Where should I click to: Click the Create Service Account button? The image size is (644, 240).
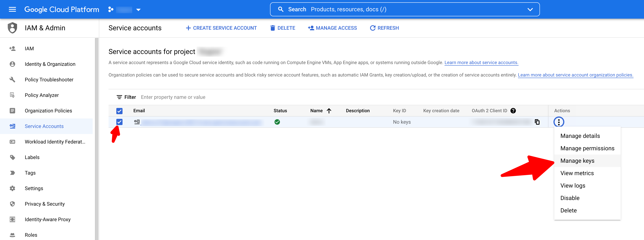click(221, 28)
